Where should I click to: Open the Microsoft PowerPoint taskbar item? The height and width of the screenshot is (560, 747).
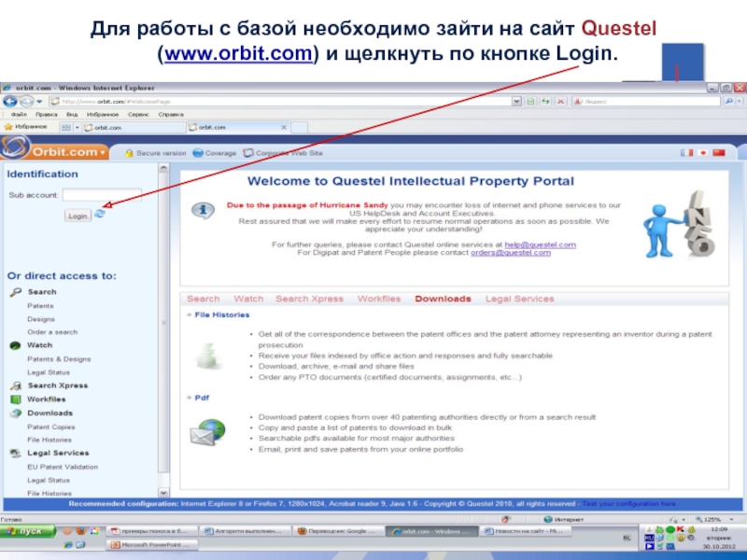pyautogui.click(x=151, y=545)
